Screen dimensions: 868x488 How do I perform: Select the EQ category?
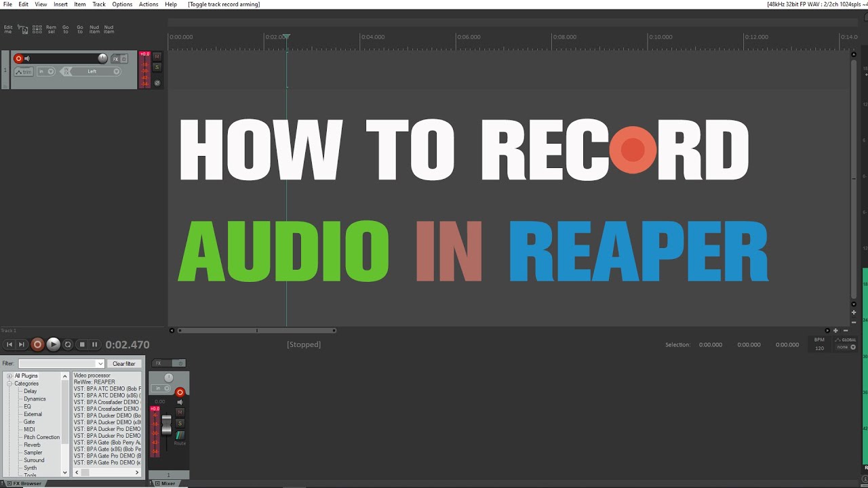(28, 407)
